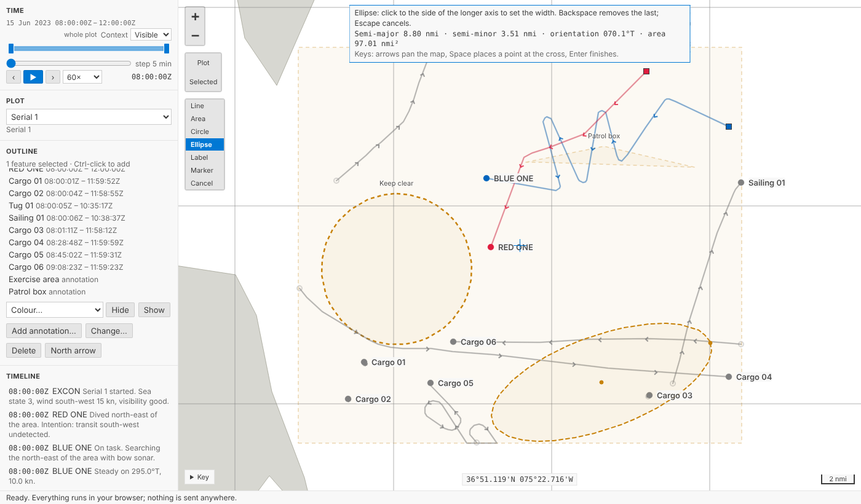Click the Cargo 04 track marker

tap(729, 377)
